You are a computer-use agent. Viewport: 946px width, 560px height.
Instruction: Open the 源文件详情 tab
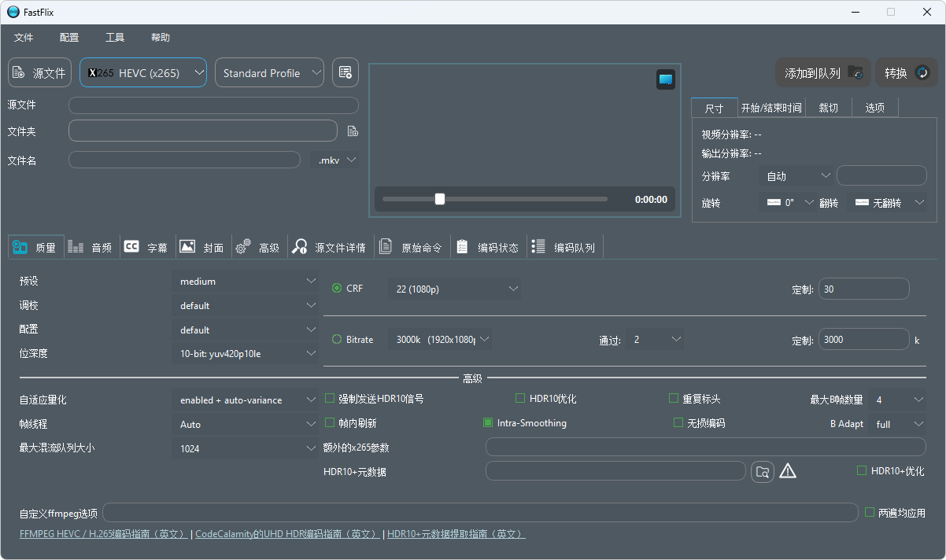pos(330,248)
